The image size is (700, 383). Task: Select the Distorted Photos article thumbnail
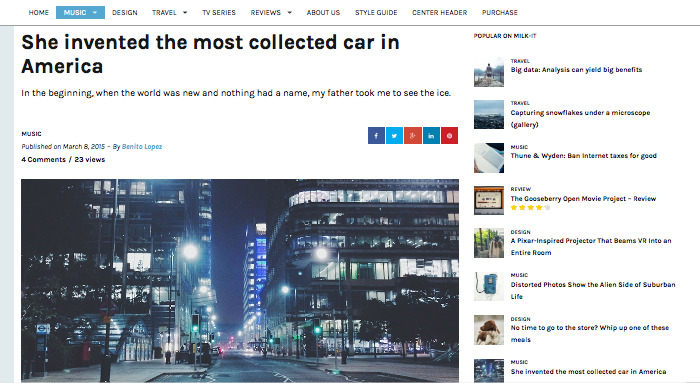489,286
